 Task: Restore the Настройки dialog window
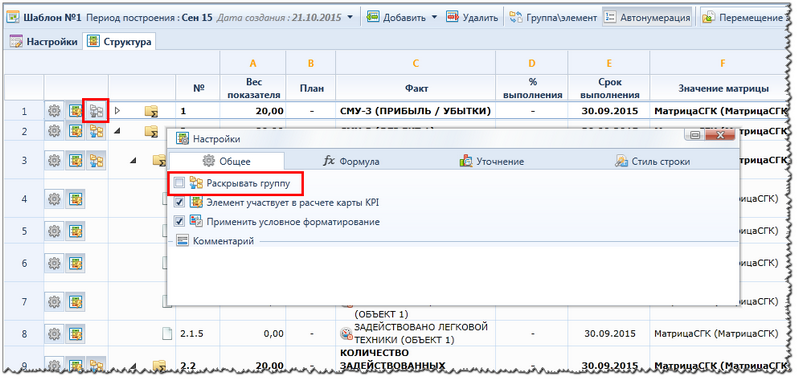click(696, 135)
